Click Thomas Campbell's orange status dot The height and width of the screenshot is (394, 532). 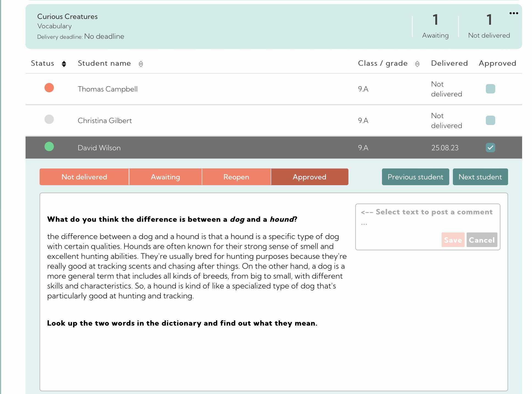(49, 88)
